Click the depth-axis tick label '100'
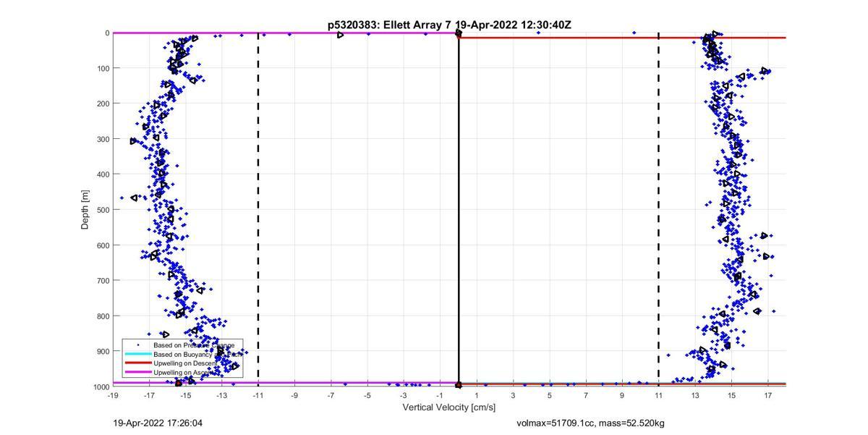The image size is (868, 435). (x=103, y=69)
